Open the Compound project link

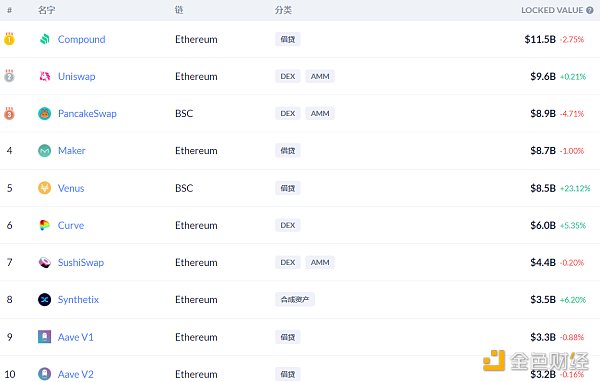[82, 39]
